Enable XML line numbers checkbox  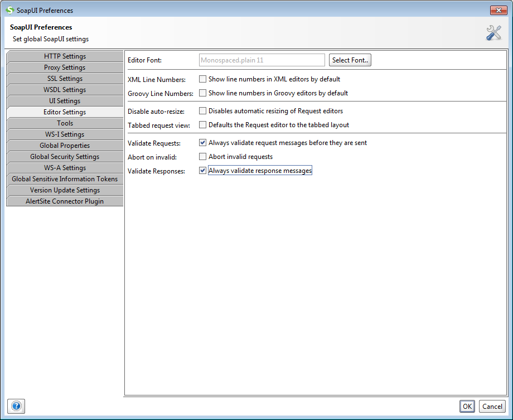click(203, 79)
